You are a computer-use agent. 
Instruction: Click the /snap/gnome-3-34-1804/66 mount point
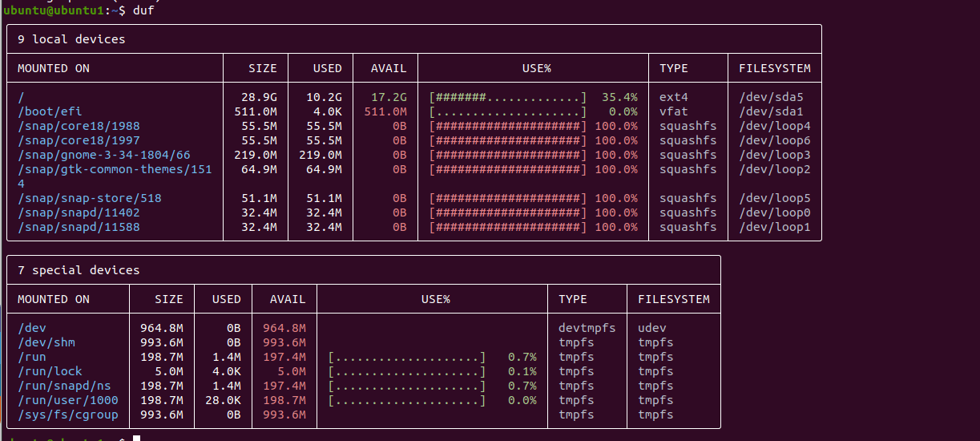point(104,155)
